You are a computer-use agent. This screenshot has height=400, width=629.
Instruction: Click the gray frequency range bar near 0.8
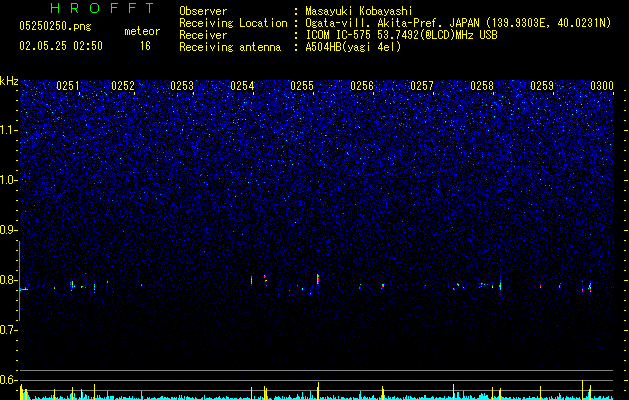click(x=19, y=281)
